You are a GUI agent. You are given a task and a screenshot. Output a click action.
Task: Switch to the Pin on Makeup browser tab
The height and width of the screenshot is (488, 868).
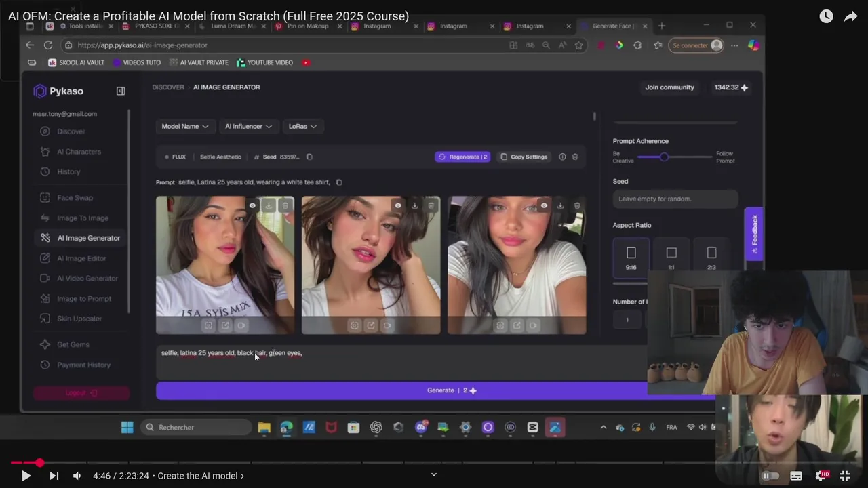click(307, 26)
